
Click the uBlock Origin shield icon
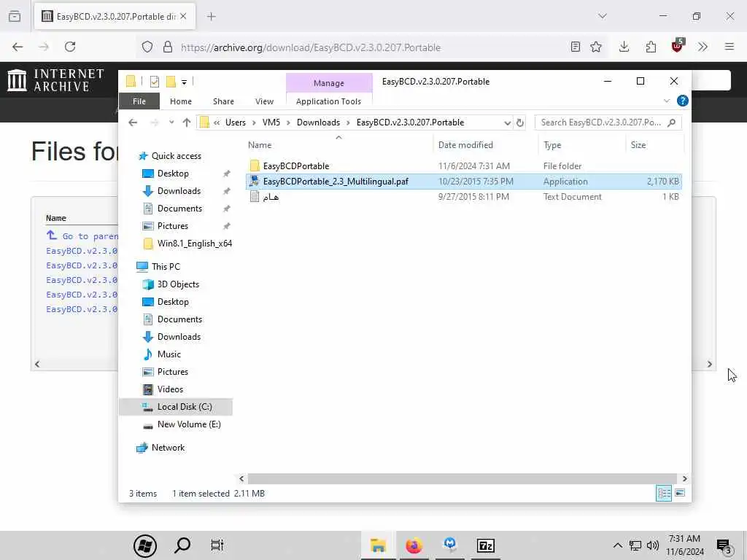point(677,46)
